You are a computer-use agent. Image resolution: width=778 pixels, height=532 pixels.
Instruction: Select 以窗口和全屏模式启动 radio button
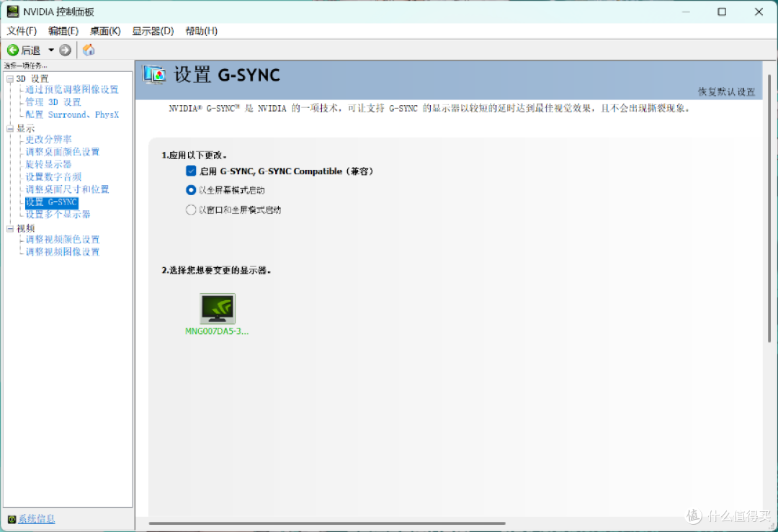click(191, 209)
